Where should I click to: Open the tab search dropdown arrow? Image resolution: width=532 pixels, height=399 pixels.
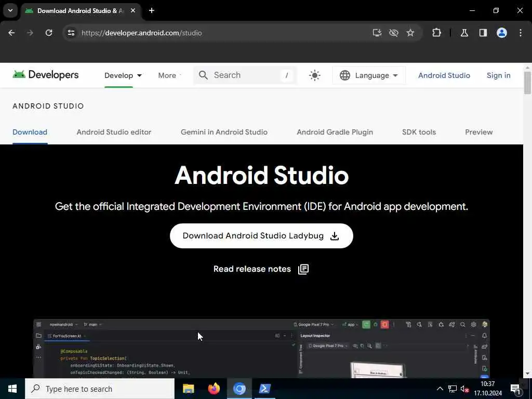point(10,10)
